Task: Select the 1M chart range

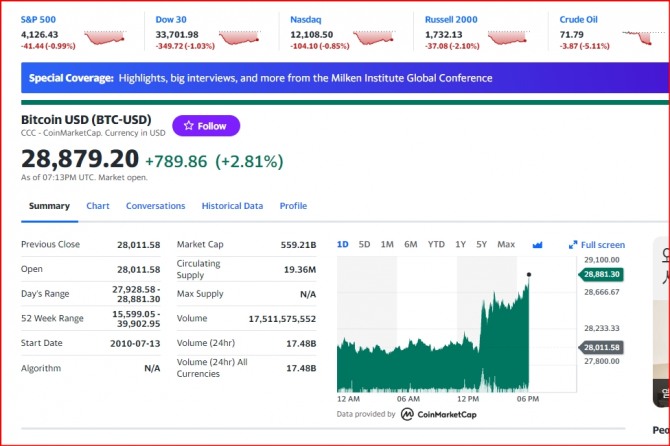Action: click(x=387, y=244)
